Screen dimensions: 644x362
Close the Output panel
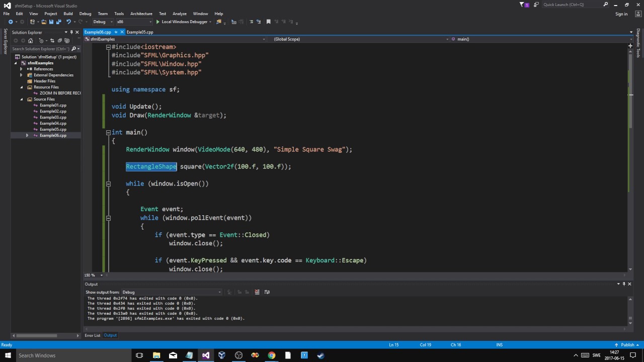point(629,284)
